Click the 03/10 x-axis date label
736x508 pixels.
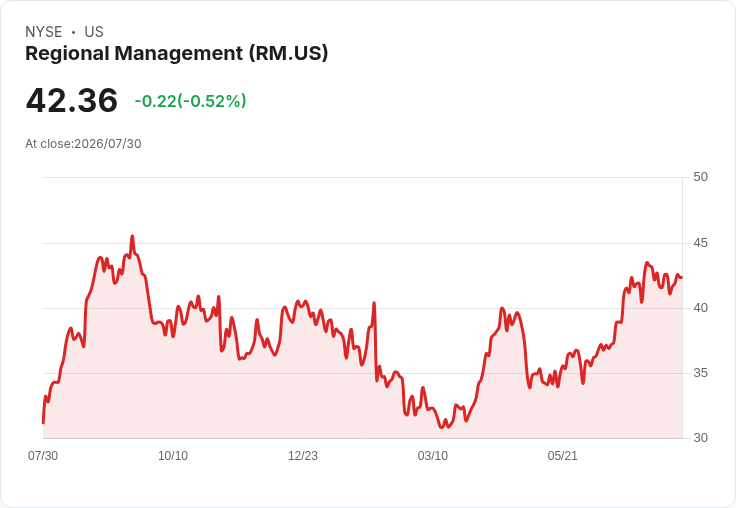[x=433, y=455]
